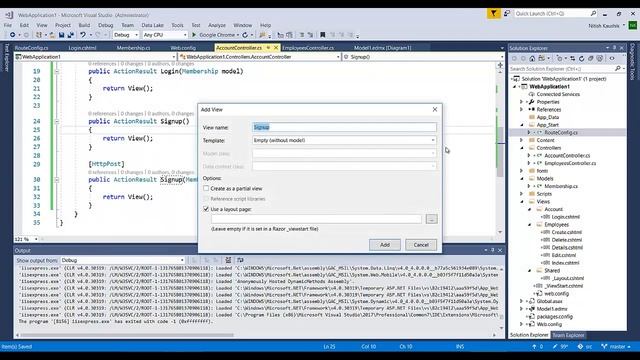The image size is (640, 360).
Task: Click the View name input field
Action: (344, 127)
